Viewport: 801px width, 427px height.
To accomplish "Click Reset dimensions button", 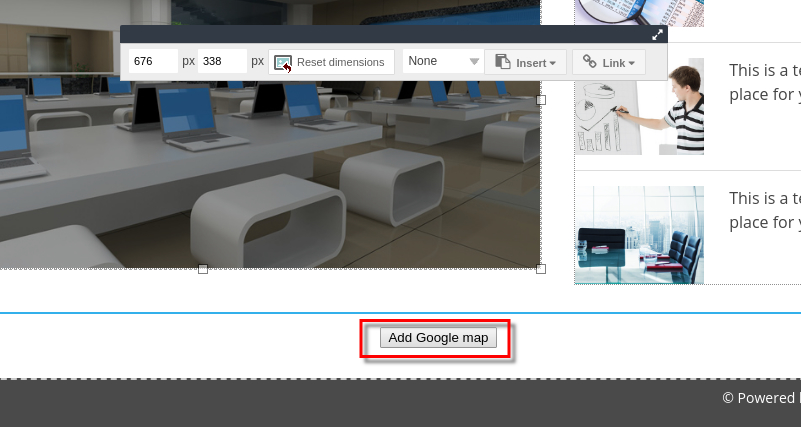I will tap(331, 62).
